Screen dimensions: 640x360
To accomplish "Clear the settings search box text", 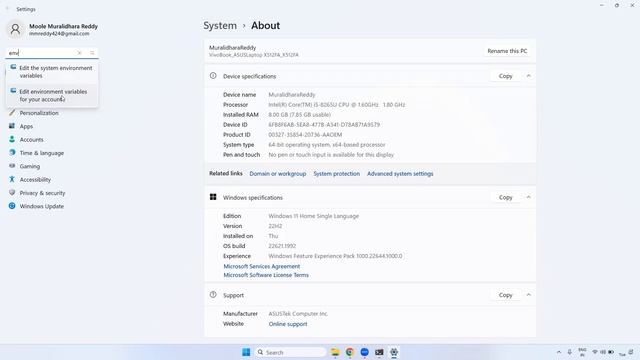I will [80, 53].
